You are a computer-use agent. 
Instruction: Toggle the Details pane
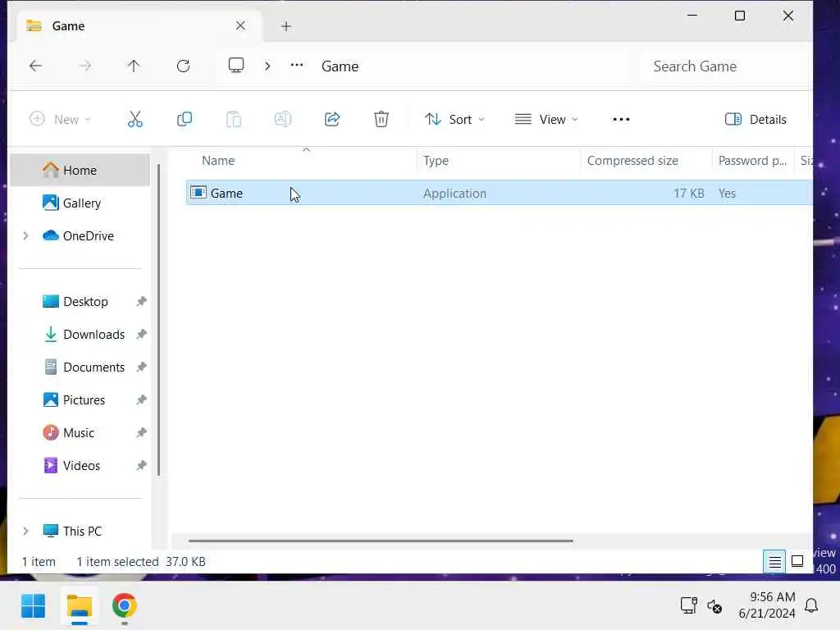tap(756, 119)
